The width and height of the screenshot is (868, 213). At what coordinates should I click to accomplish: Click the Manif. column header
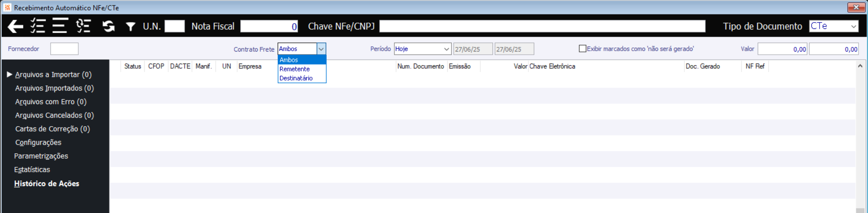(x=204, y=66)
